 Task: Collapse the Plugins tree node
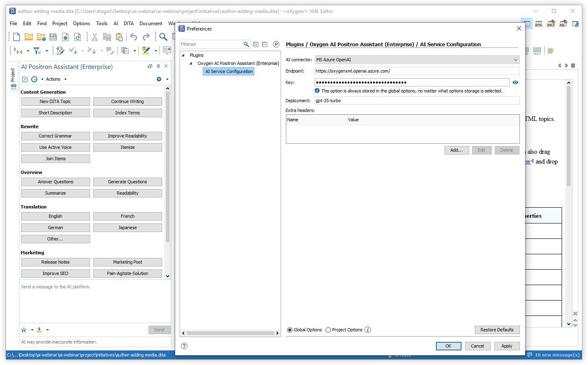click(x=183, y=55)
